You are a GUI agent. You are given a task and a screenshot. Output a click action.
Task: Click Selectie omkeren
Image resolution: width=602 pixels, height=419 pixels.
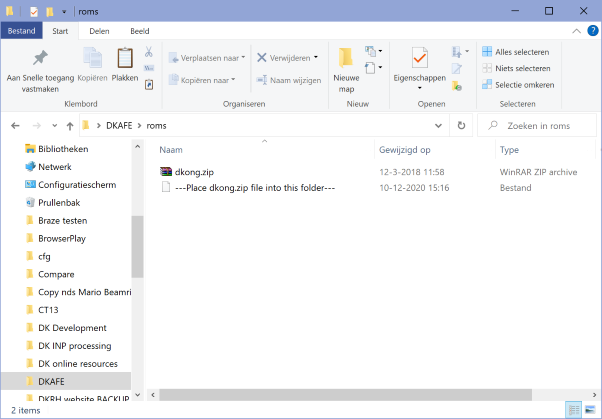coord(518,84)
